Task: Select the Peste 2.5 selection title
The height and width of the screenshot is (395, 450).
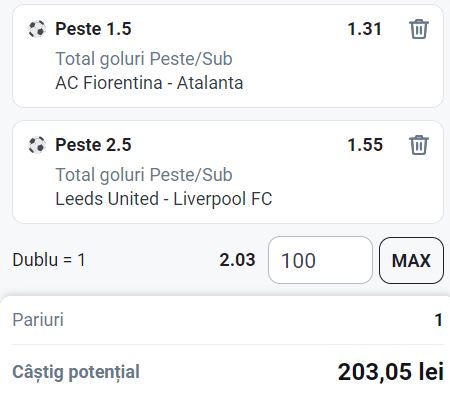Action: click(93, 145)
